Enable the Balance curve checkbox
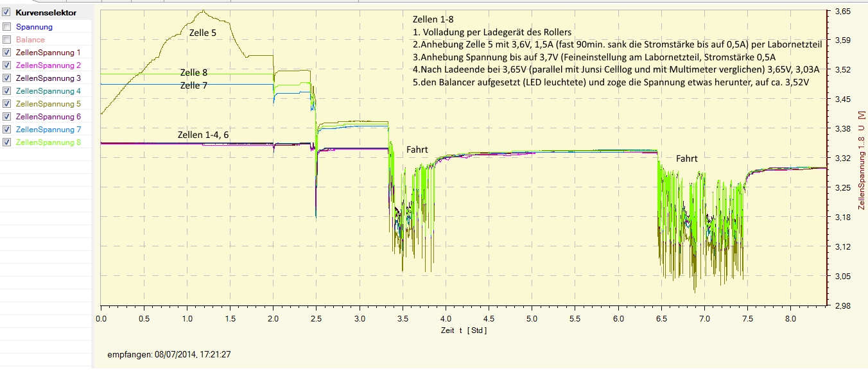This screenshot has width=868, height=385. 7,40
